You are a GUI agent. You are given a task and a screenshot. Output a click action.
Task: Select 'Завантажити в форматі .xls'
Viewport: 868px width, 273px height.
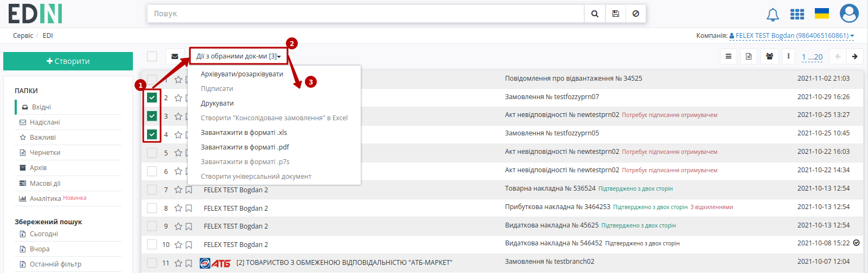(x=244, y=132)
